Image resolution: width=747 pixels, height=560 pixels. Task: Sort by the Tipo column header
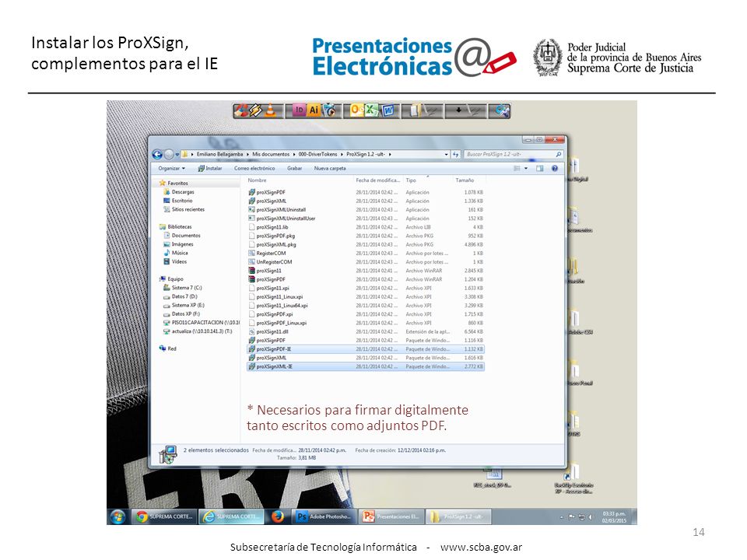[x=428, y=180]
